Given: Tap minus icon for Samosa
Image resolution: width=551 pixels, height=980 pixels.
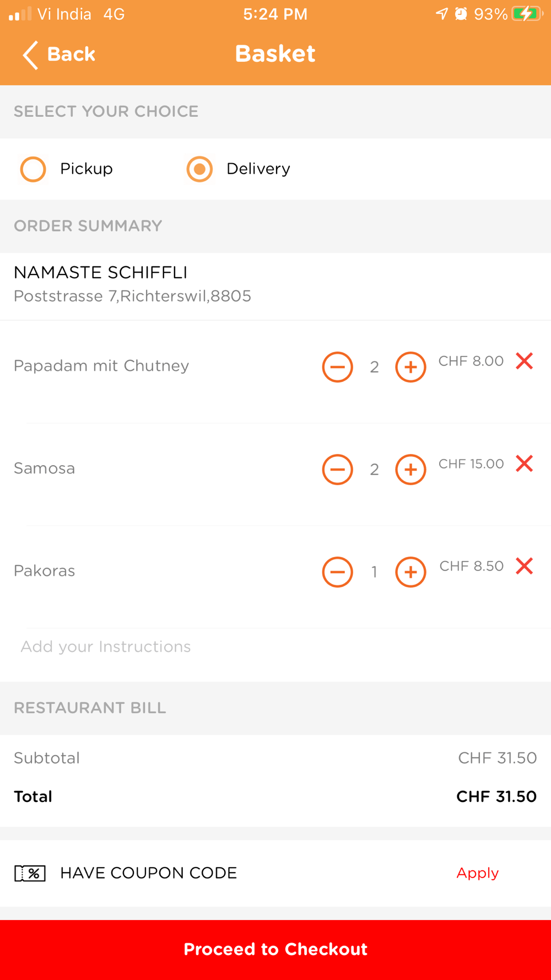Looking at the screenshot, I should click(337, 469).
